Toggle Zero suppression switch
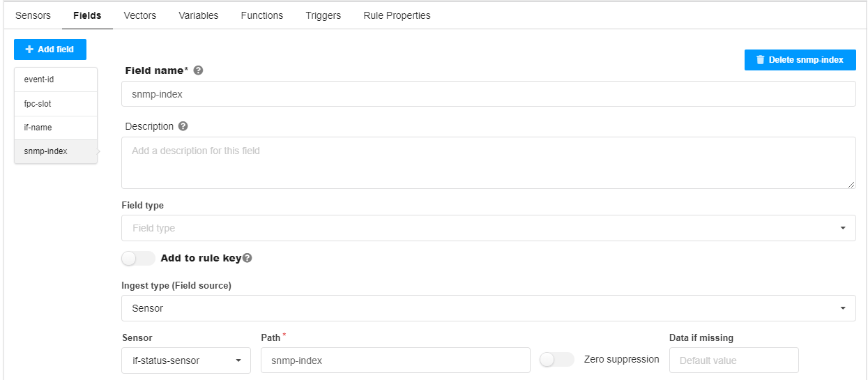 click(x=556, y=360)
